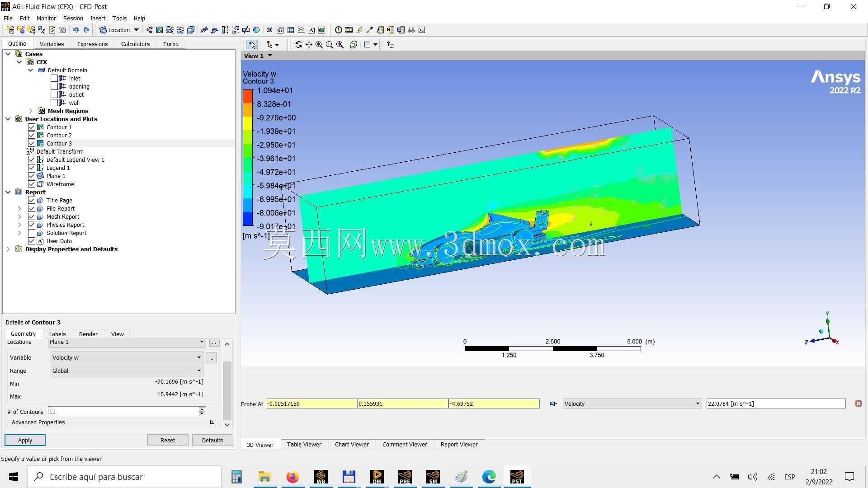Viewport: 868px width, 488px height.
Task: Click the Variable ellipsis button
Action: (x=211, y=357)
